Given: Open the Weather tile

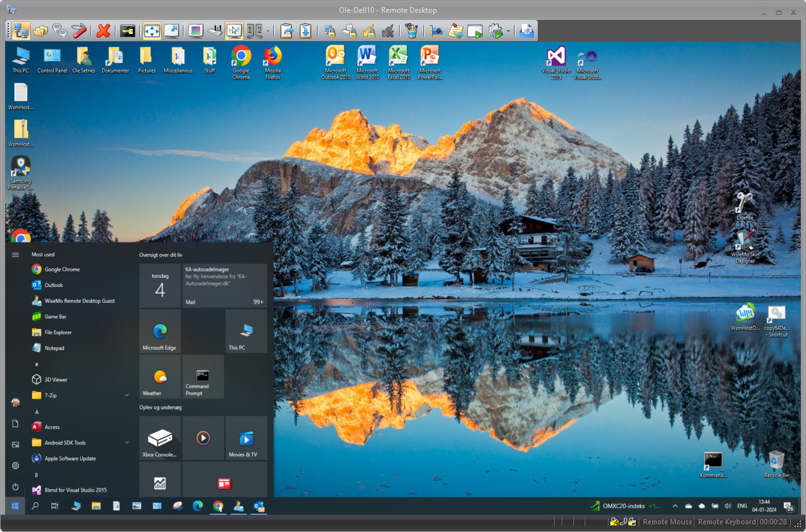Looking at the screenshot, I should [160, 377].
